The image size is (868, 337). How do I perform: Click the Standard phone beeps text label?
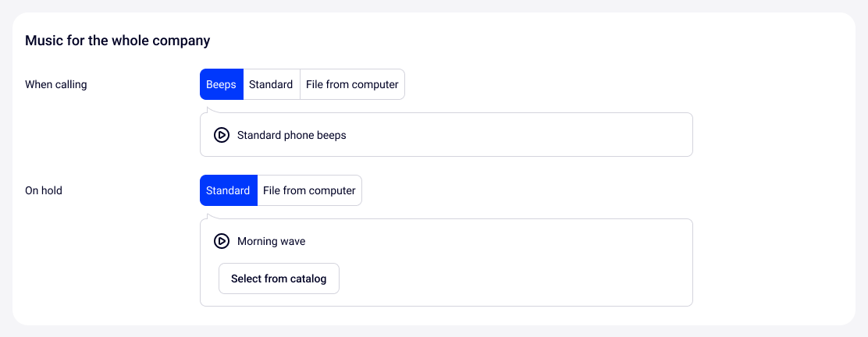(x=291, y=135)
